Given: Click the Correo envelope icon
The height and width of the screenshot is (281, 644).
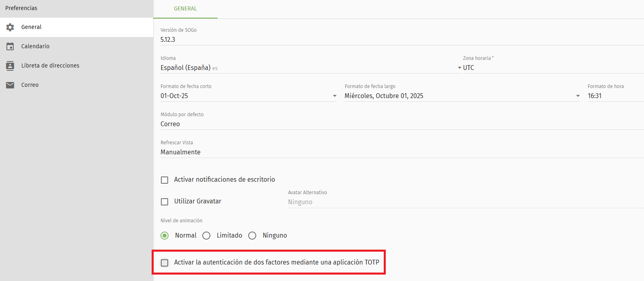Looking at the screenshot, I should [10, 85].
